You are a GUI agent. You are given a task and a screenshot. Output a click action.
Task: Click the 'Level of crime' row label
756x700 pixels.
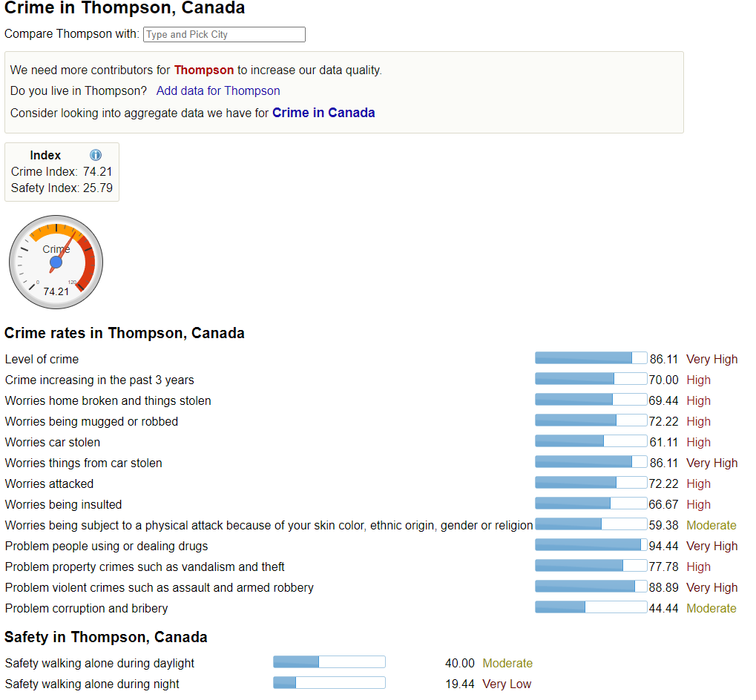click(x=42, y=359)
